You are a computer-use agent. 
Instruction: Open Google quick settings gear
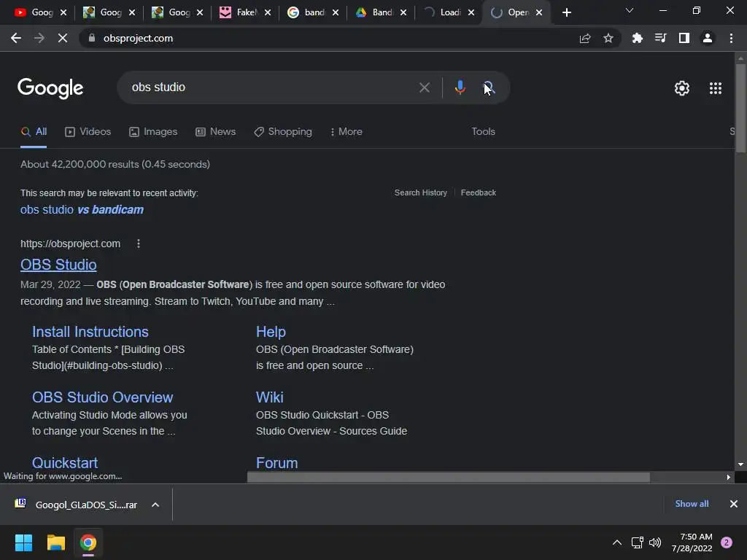(682, 88)
